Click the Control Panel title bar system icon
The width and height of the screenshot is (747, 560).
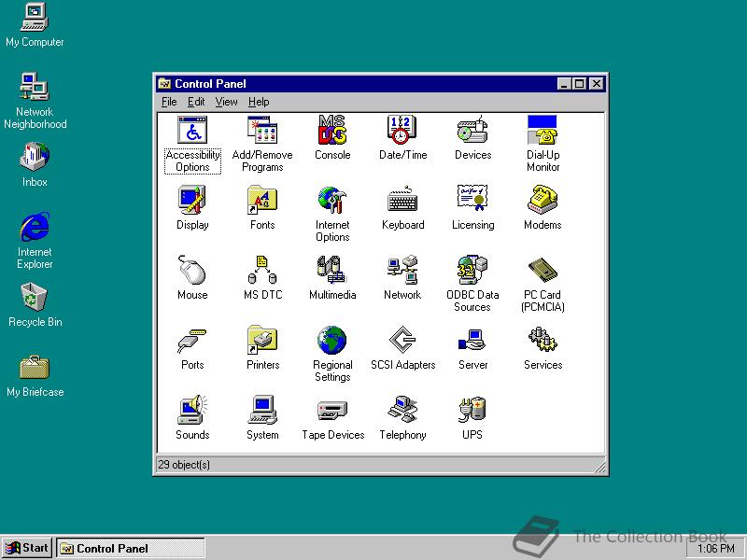164,84
